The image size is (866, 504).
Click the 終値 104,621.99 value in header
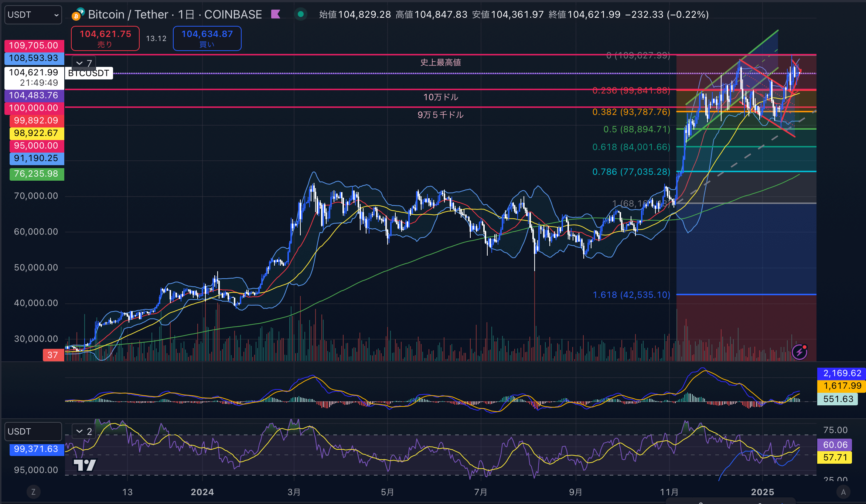coord(584,14)
